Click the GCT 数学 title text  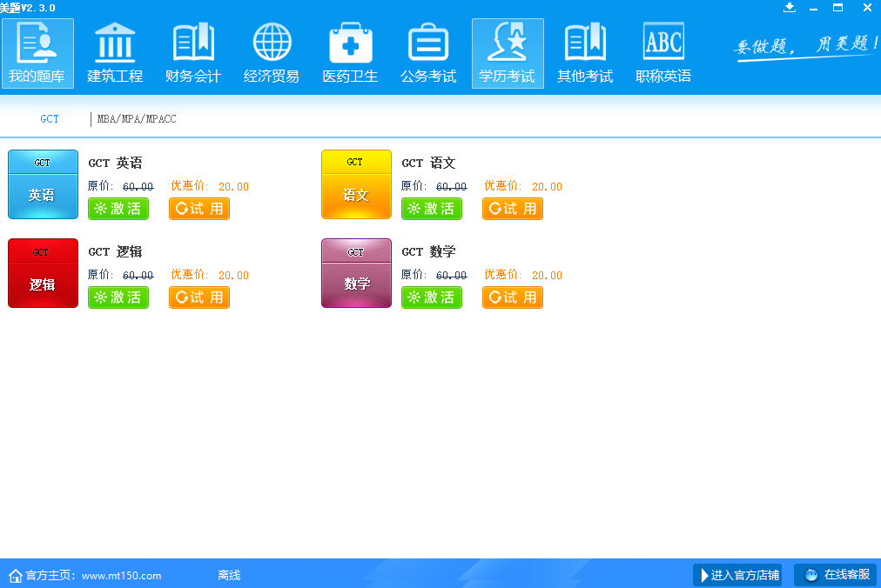click(428, 251)
